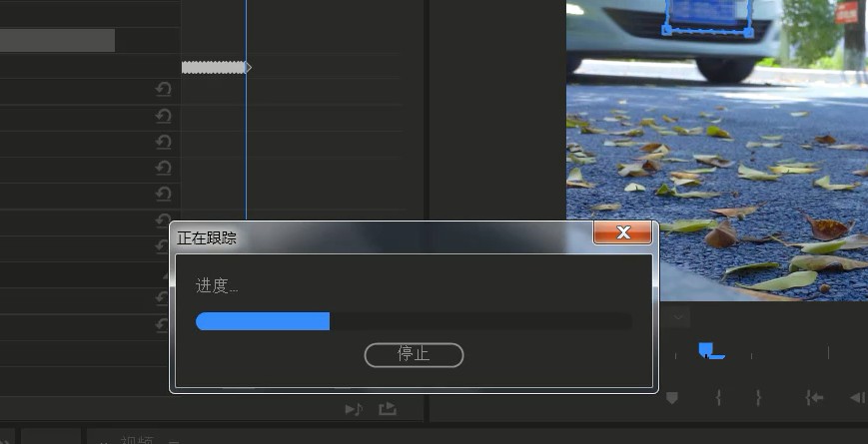Click the blue tracking progress bar
868x444 pixels.
[x=263, y=320]
